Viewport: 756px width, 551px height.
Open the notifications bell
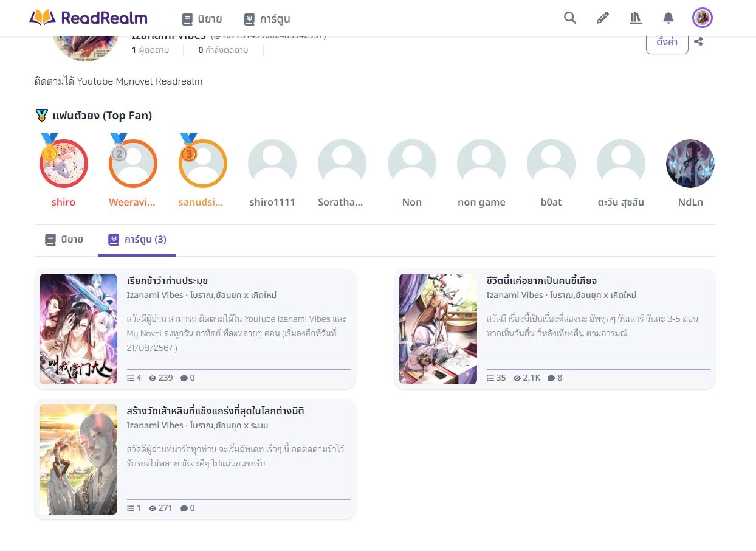coord(668,18)
